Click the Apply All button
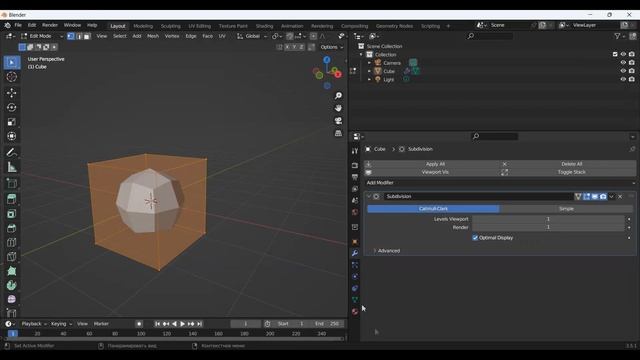The image size is (640, 360). [432, 164]
